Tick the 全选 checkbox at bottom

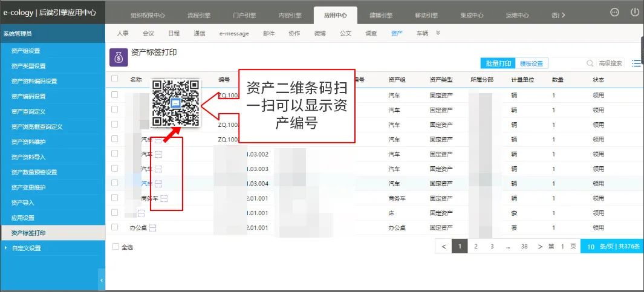click(116, 247)
